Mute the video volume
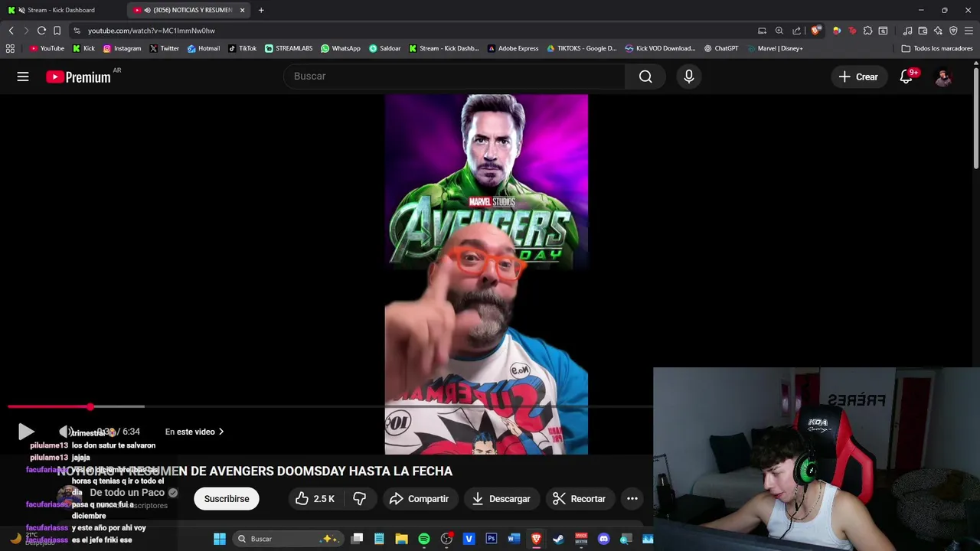The height and width of the screenshot is (551, 980). pyautogui.click(x=67, y=432)
